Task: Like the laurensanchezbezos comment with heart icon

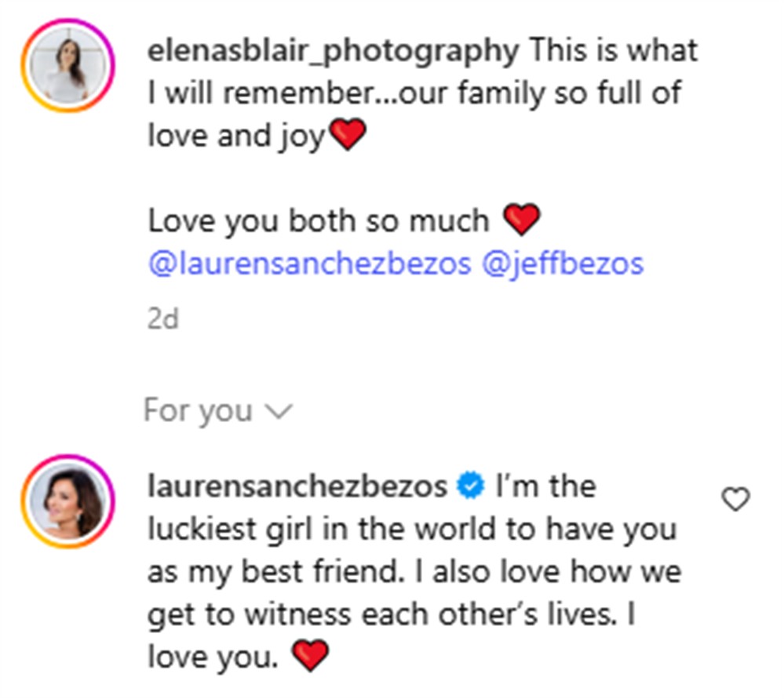Action: 735,500
